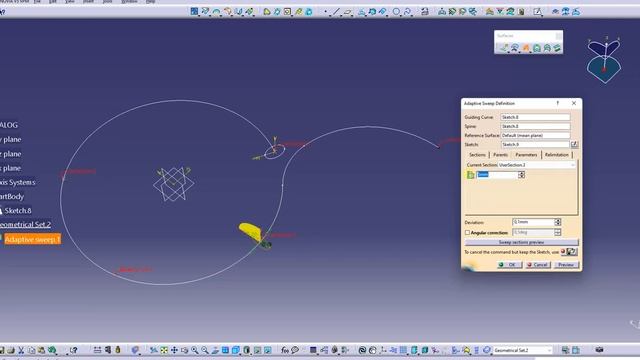The width and height of the screenshot is (640, 360).
Task: Open the Isometric View quick view dropdown
Action: click(x=236, y=350)
